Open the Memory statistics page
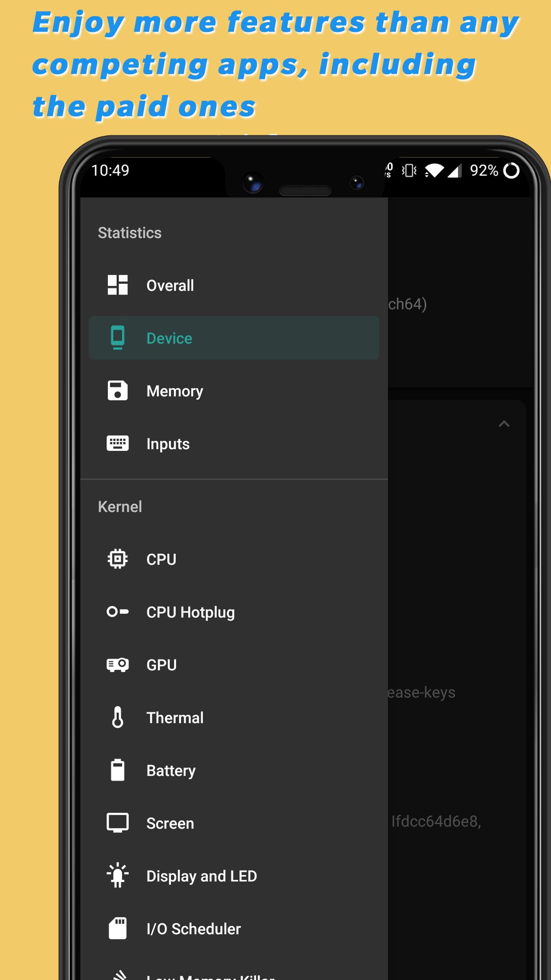The image size is (551, 980). (174, 391)
